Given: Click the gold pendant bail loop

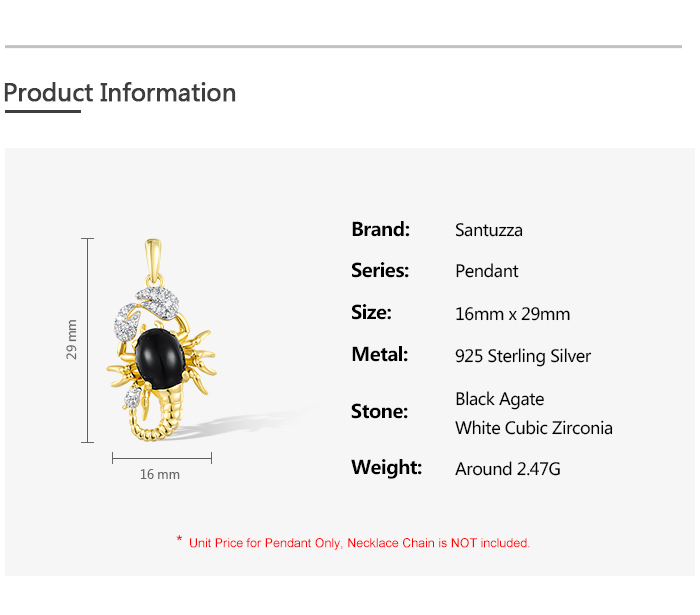Looking at the screenshot, I should click(153, 261).
